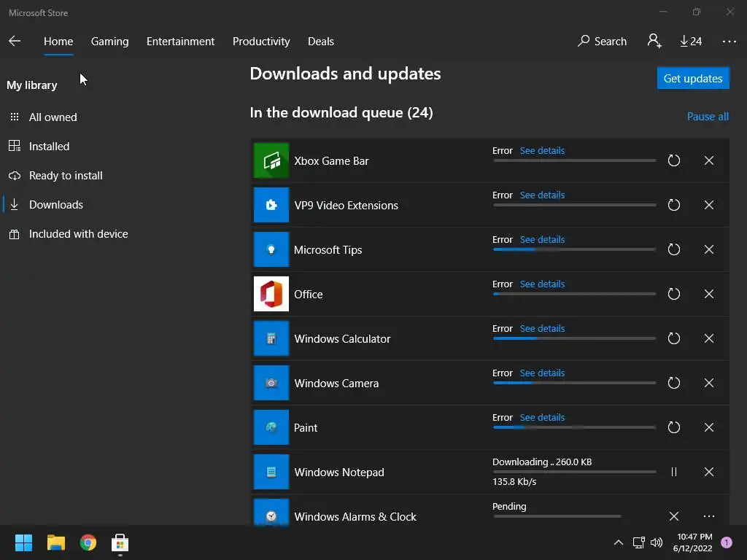747x560 pixels.
Task: Cancel the Xbox Game Bar download
Action: click(709, 160)
